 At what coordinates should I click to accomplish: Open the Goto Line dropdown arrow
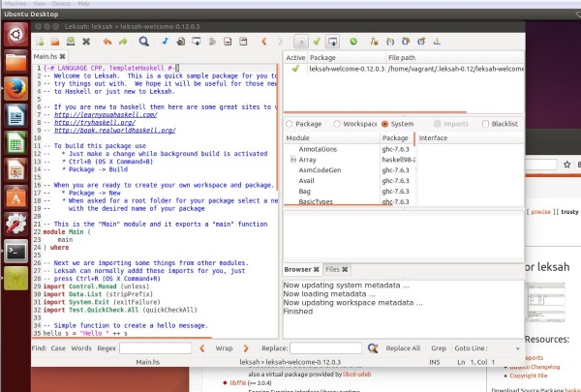click(518, 348)
